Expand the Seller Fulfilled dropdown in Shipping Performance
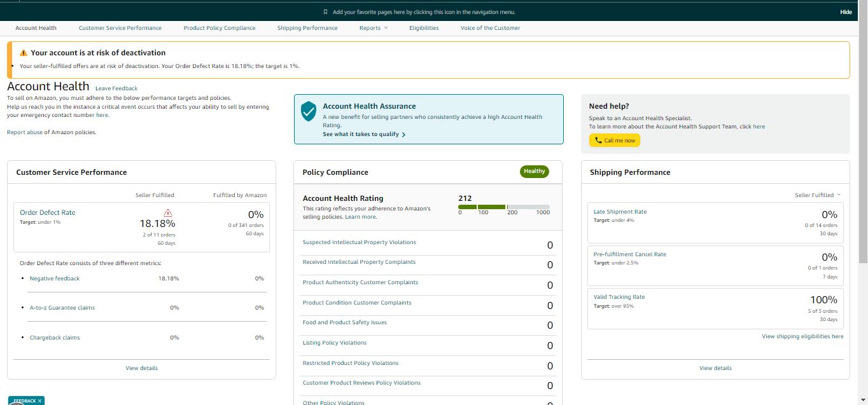Screen dimensions: 868x405 pos(818,195)
